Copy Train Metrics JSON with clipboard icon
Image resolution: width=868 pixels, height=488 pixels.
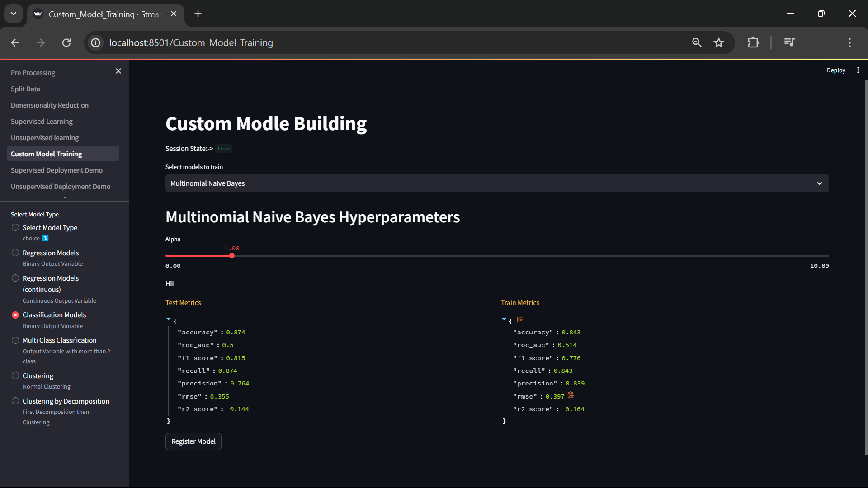(520, 319)
